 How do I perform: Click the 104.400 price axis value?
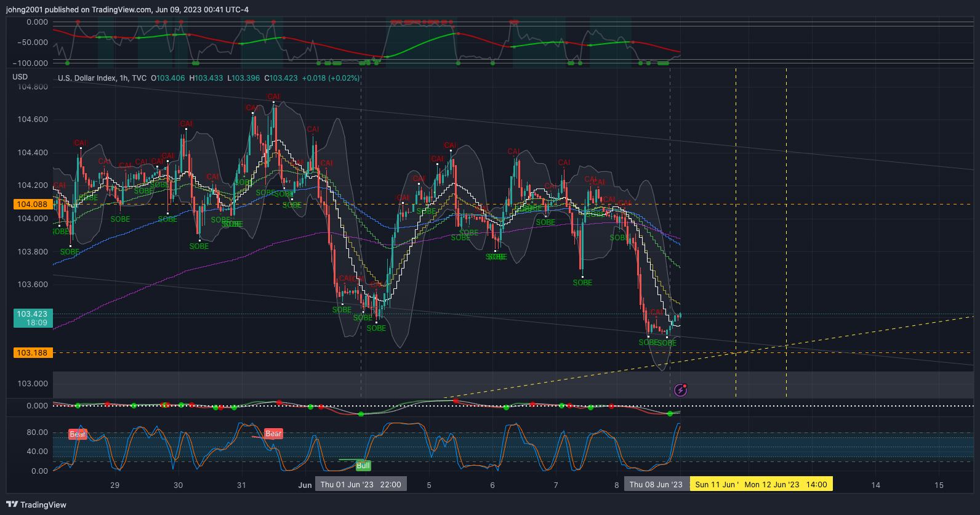coord(33,153)
